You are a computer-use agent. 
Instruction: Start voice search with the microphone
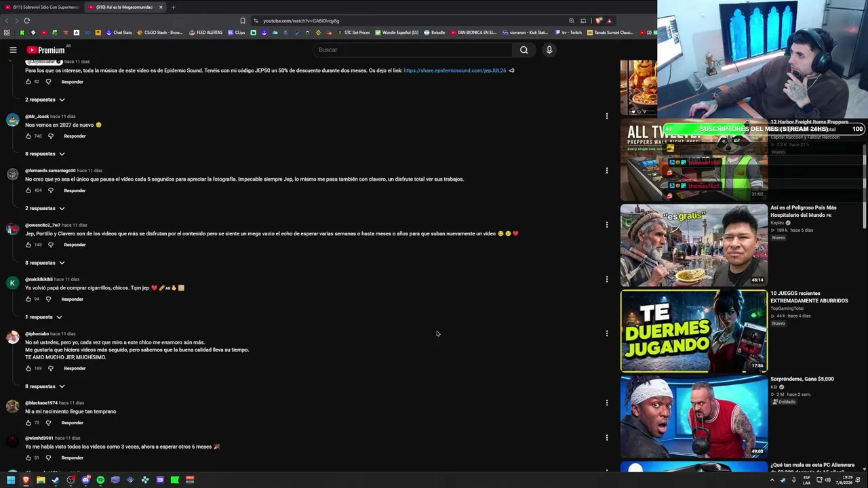pyautogui.click(x=549, y=49)
